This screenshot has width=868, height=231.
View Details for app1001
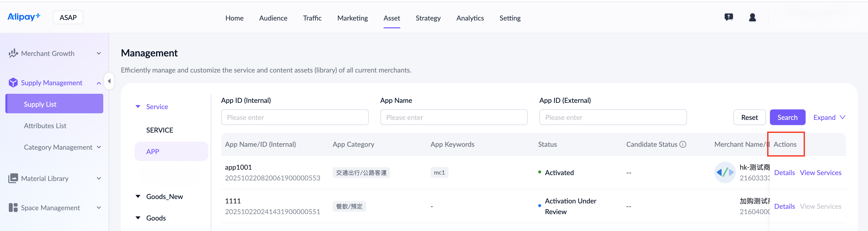coord(784,173)
